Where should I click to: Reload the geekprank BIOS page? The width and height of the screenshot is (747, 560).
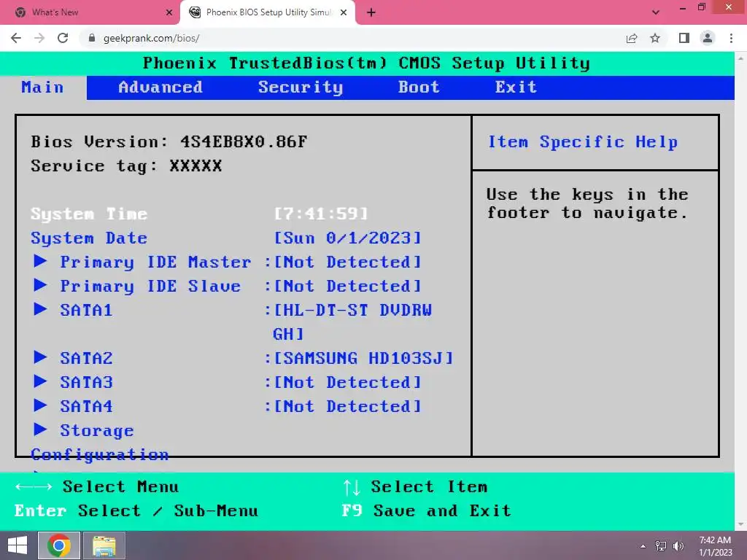[63, 38]
